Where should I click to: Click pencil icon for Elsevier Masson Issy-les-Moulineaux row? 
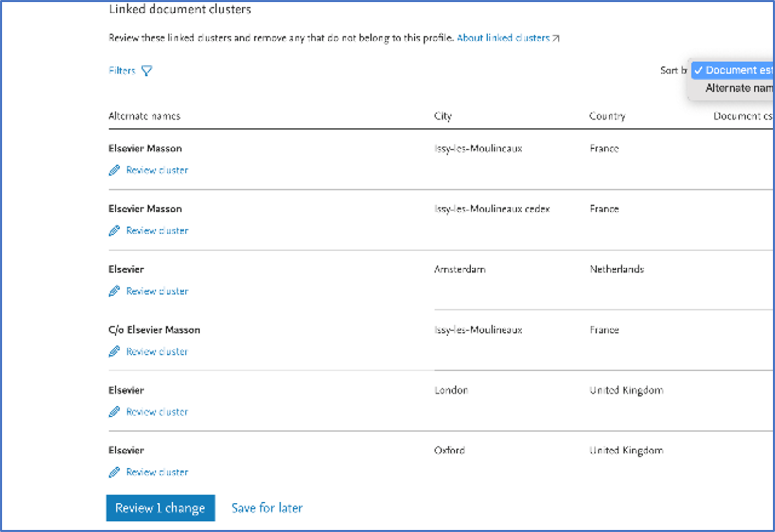(x=114, y=170)
